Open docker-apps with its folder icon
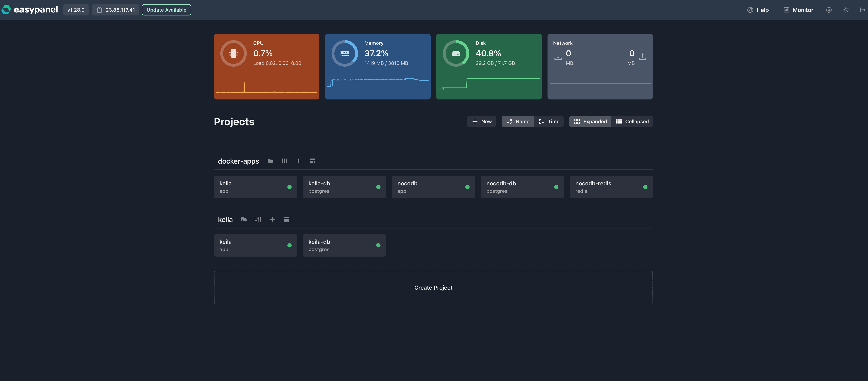The width and height of the screenshot is (868, 381). 271,161
